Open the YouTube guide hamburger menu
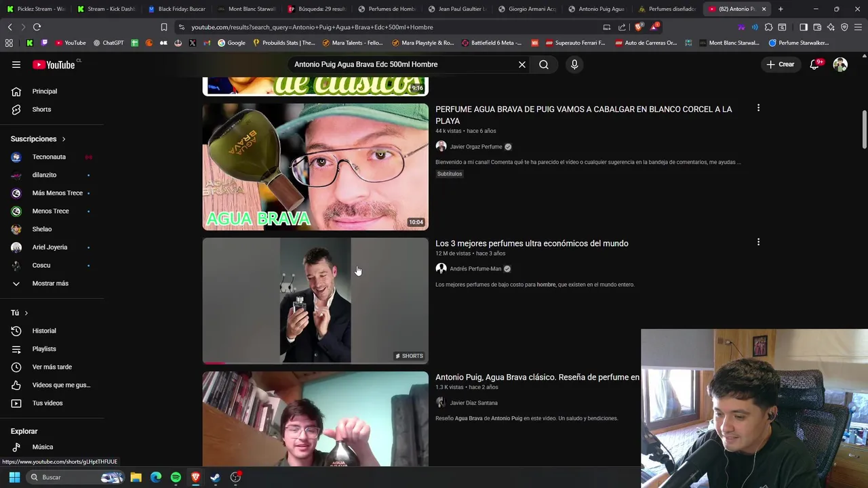Image resolution: width=868 pixels, height=488 pixels. [16, 64]
